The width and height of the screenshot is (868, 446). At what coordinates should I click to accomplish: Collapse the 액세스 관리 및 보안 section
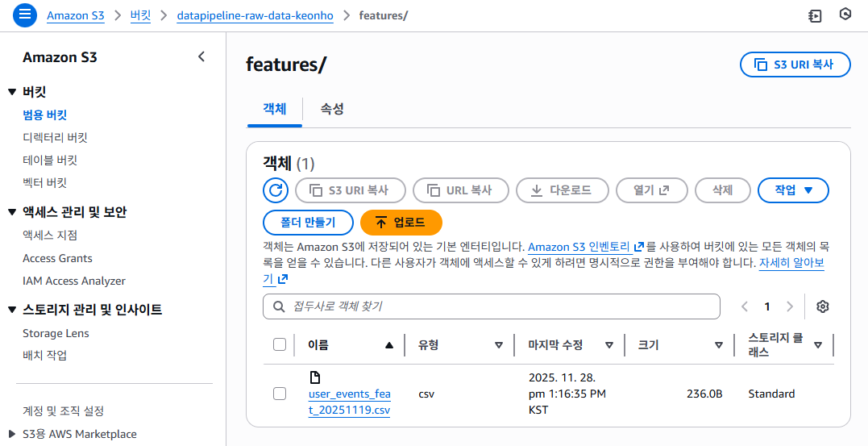12,212
